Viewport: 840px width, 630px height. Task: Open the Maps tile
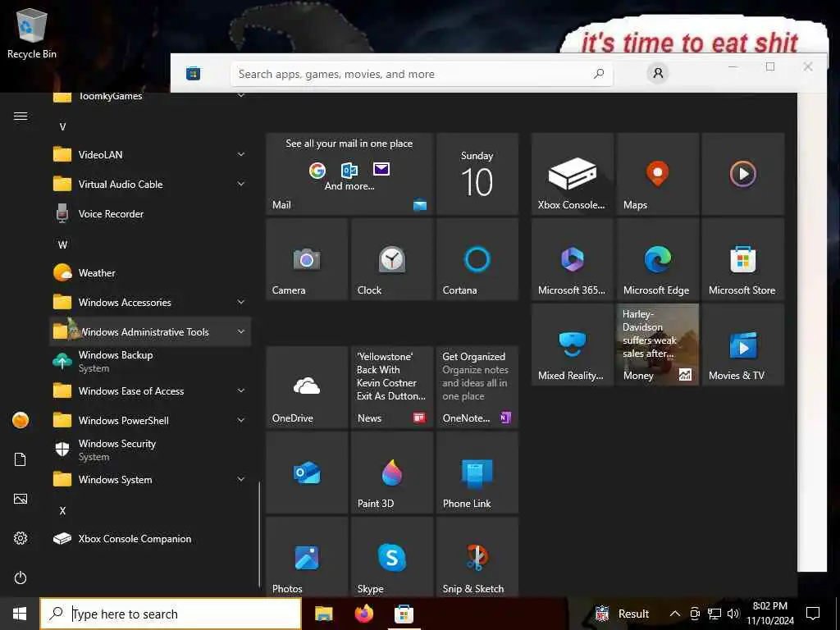(657, 174)
